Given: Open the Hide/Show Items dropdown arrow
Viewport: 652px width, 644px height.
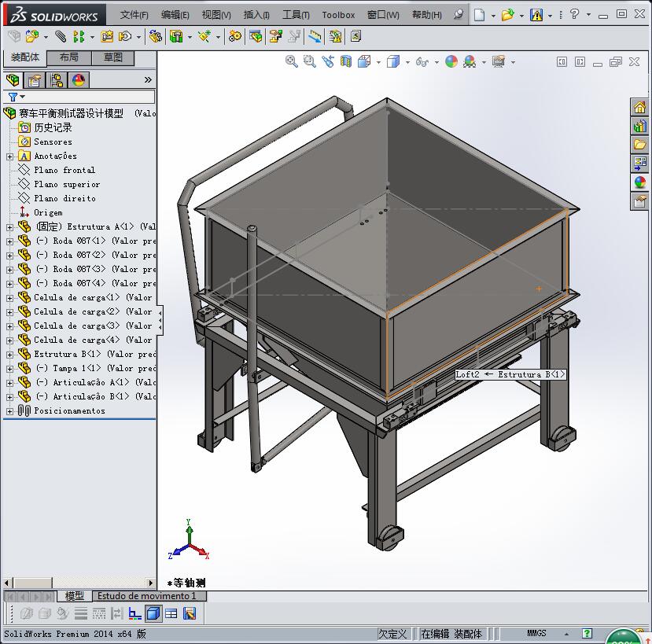Looking at the screenshot, I should point(437,63).
